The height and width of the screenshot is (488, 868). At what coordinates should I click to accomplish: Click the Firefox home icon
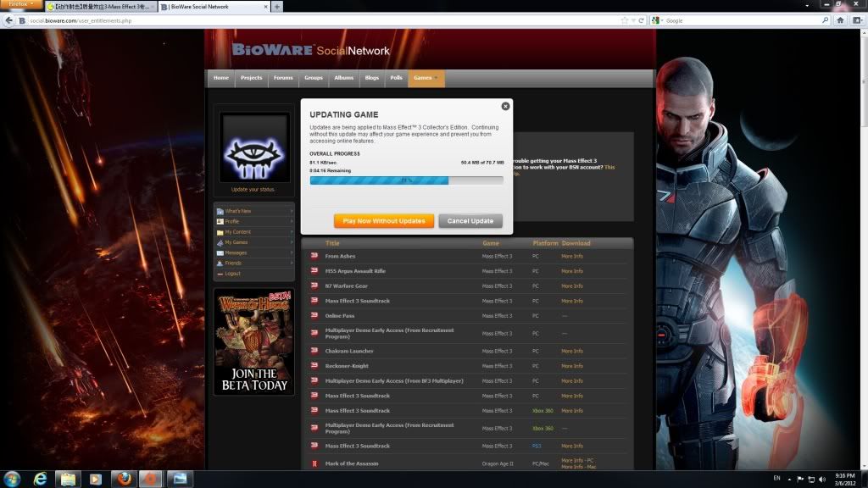[840, 20]
